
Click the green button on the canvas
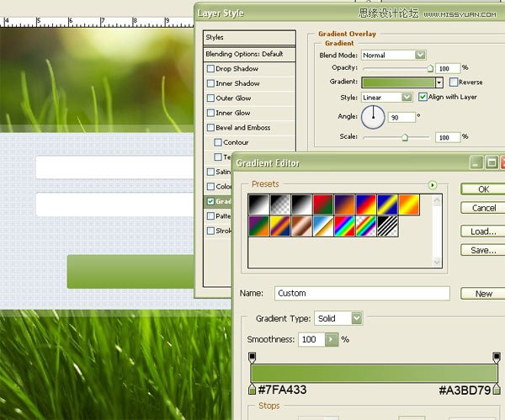point(130,272)
